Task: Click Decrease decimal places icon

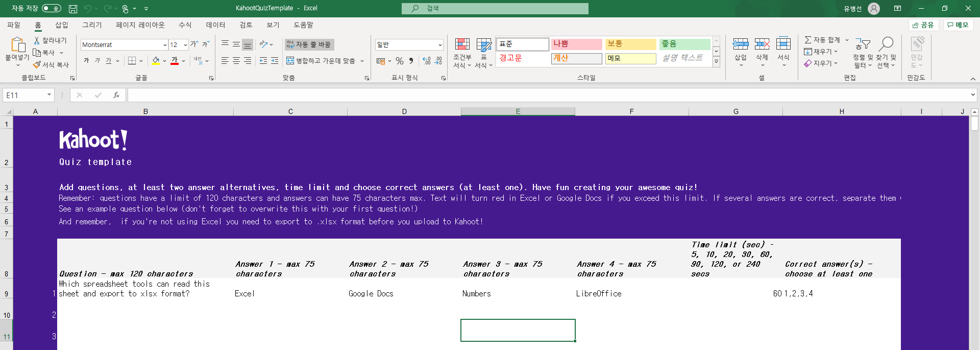Action: [438, 61]
